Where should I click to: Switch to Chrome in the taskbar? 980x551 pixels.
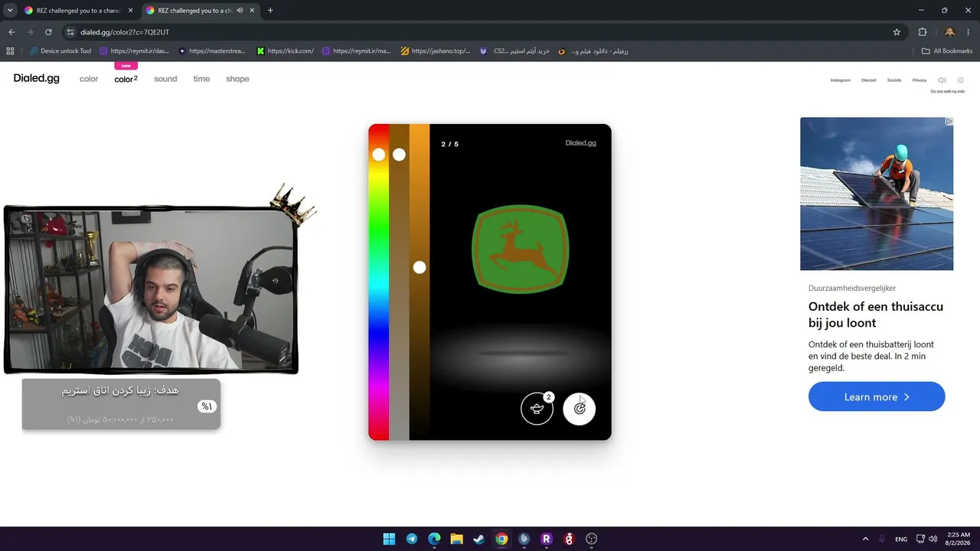pyautogui.click(x=501, y=539)
